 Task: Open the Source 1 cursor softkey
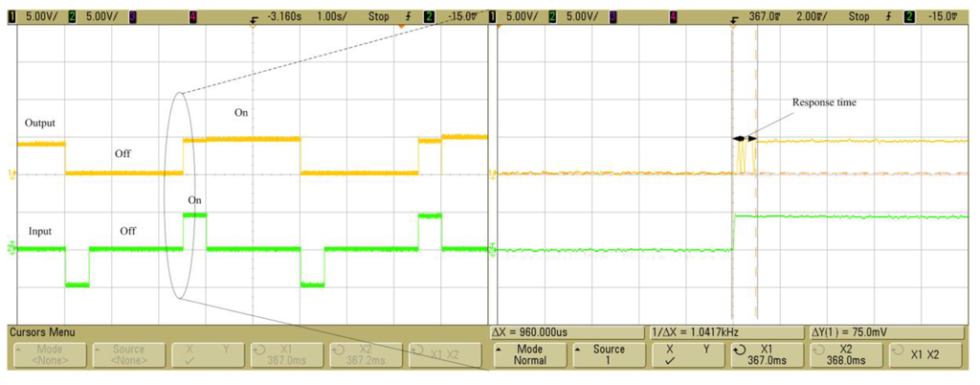coord(609,354)
